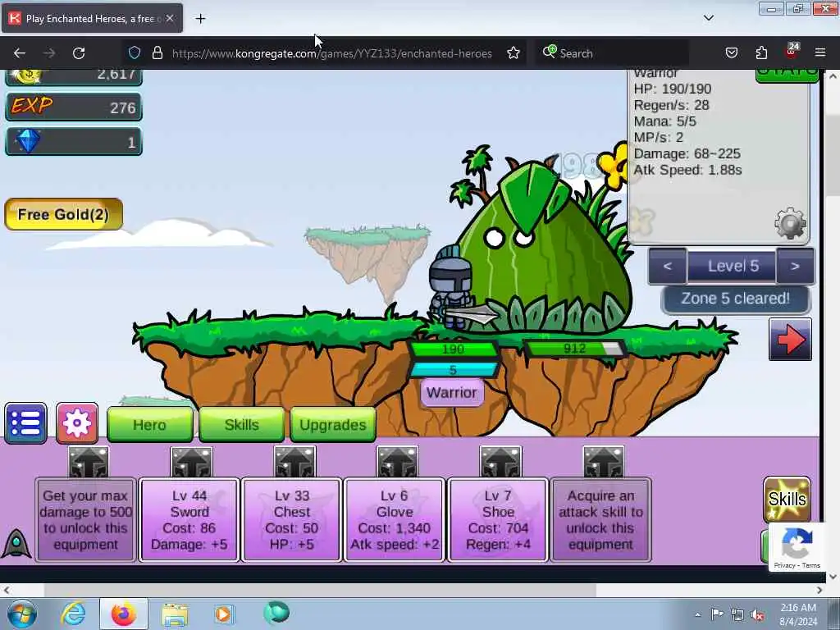Open the extensions puzzle icon
Viewport: 840px width, 630px height.
761,53
